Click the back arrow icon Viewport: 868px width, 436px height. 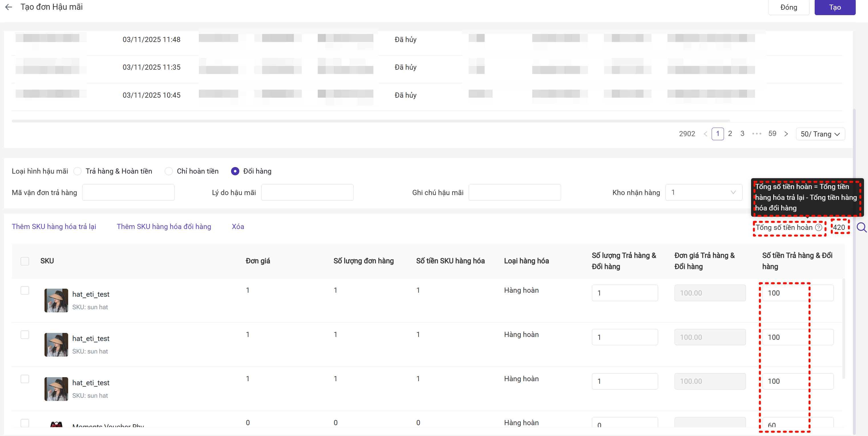(9, 7)
